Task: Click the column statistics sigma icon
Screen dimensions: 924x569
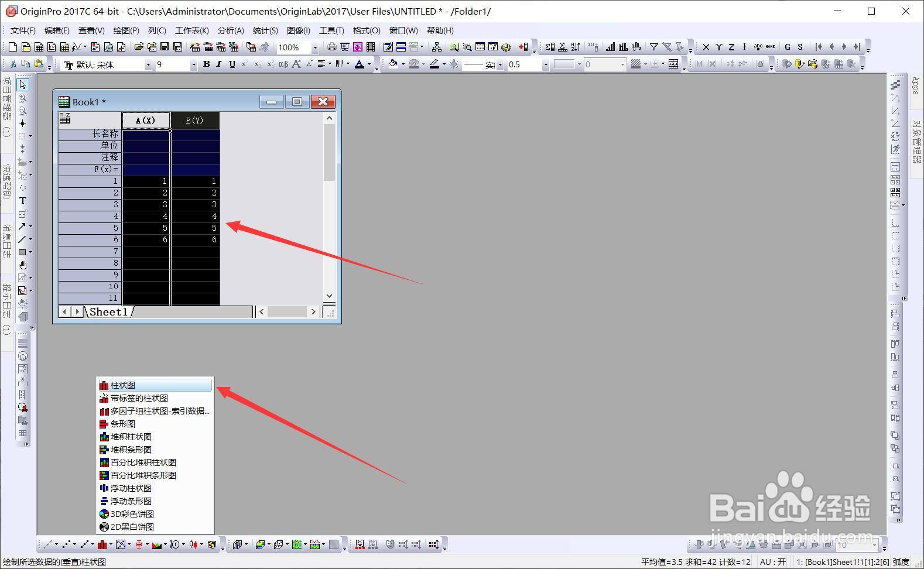Action: point(550,47)
